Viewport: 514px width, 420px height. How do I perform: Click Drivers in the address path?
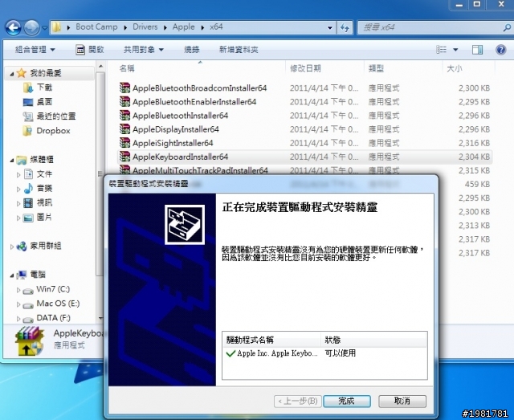145,27
